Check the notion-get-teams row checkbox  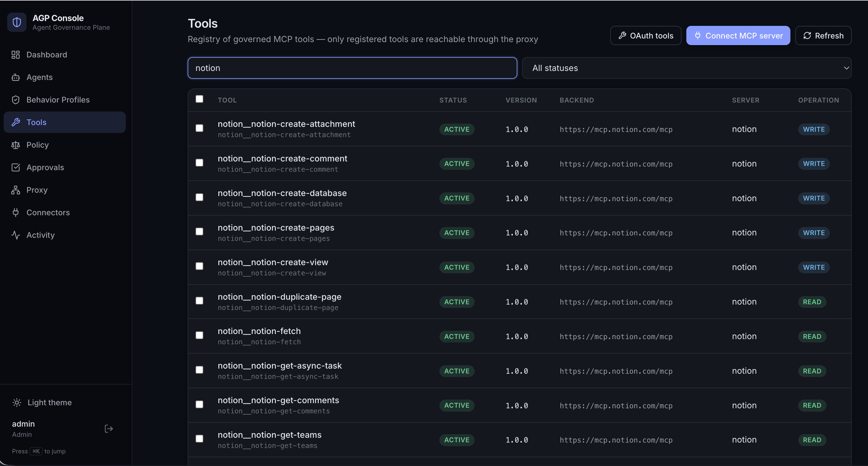point(199,439)
